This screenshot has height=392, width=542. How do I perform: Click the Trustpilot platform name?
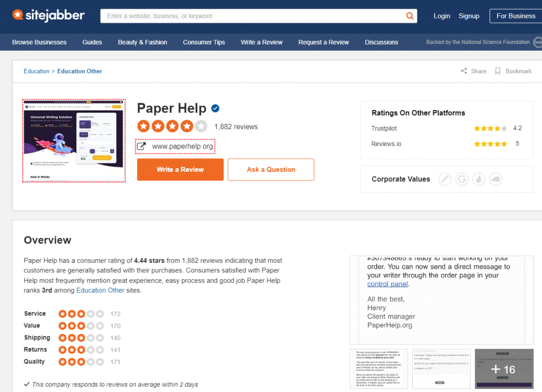(x=384, y=129)
